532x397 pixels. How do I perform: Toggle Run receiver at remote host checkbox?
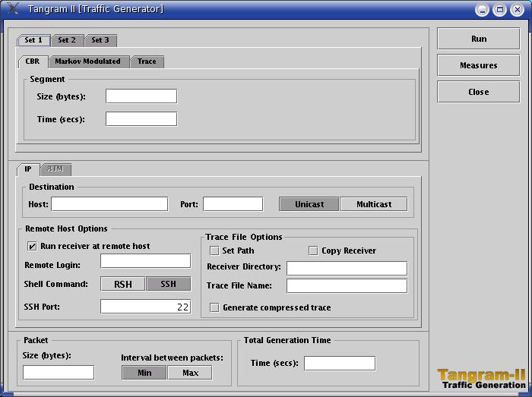pyautogui.click(x=32, y=246)
